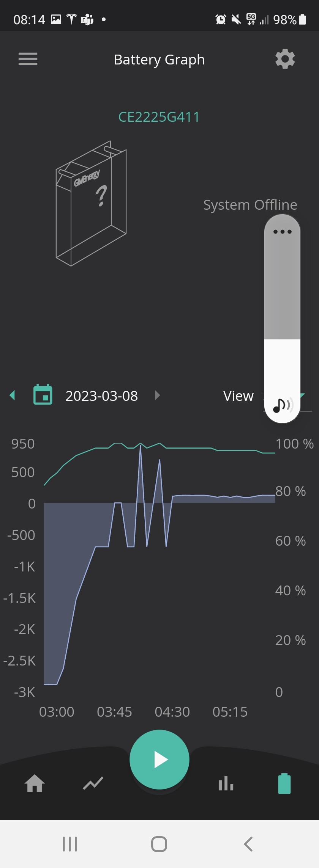The image size is (319, 868).
Task: Tap Android recent apps button
Action: [x=70, y=844]
